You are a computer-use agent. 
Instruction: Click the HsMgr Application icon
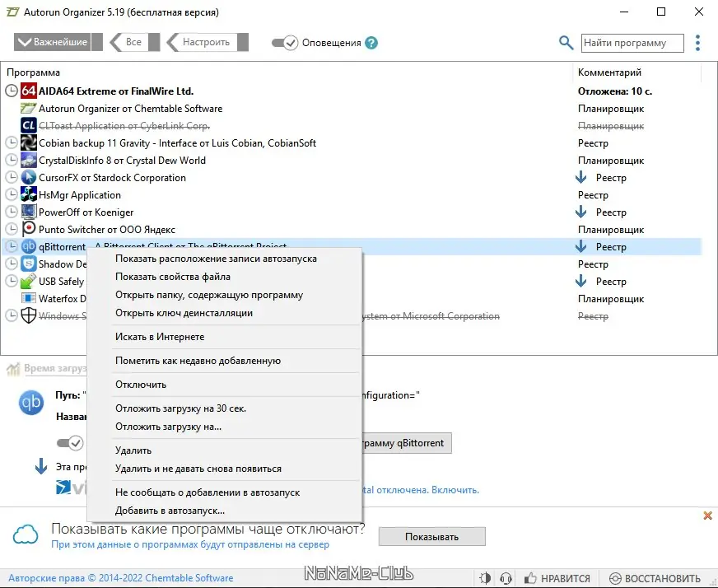[x=28, y=194]
